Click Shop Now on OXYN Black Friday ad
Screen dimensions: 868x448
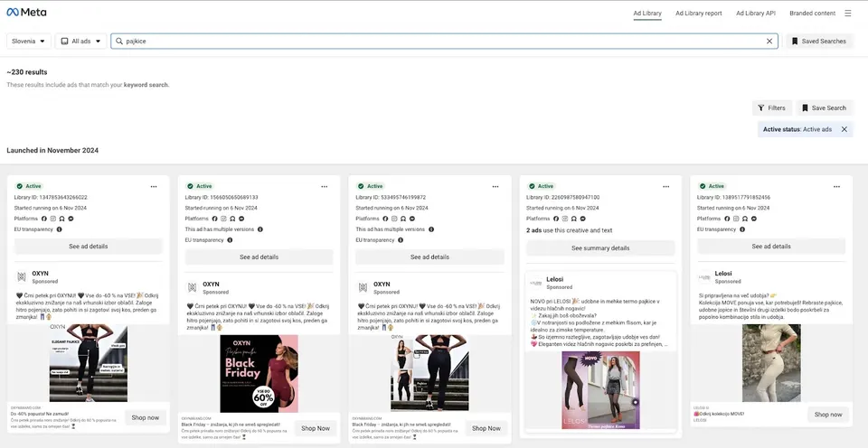coord(316,428)
